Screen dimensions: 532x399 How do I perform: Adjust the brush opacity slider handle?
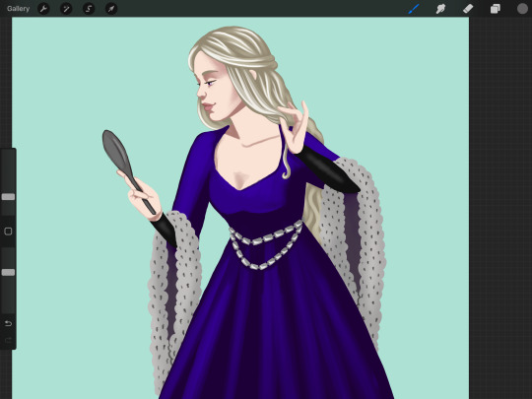[8, 273]
